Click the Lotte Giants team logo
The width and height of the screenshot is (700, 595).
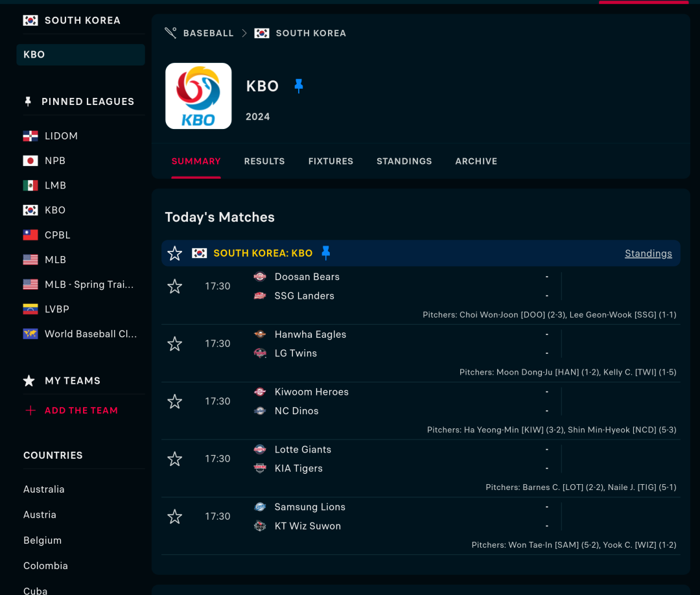[260, 449]
